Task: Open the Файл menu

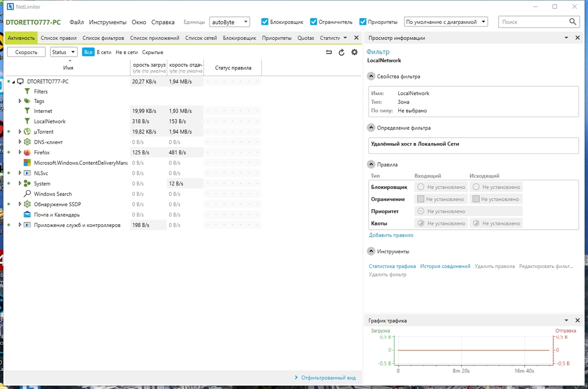Action: [76, 22]
